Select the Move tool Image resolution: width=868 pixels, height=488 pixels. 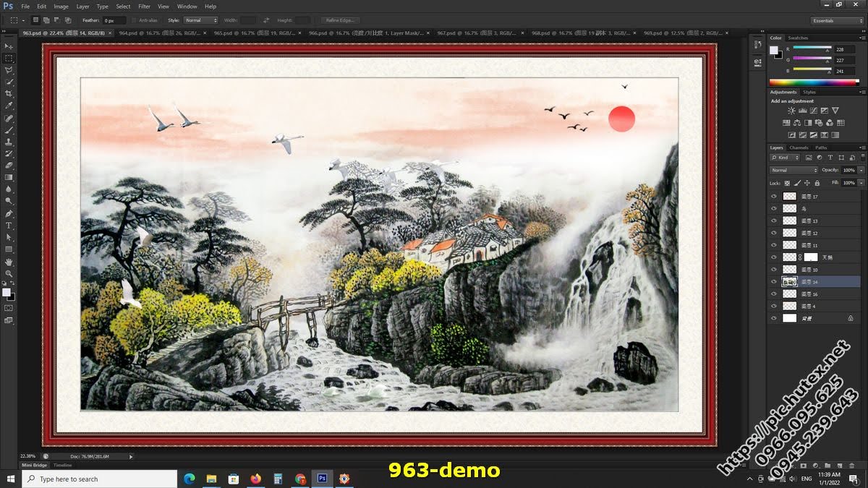click(x=9, y=46)
